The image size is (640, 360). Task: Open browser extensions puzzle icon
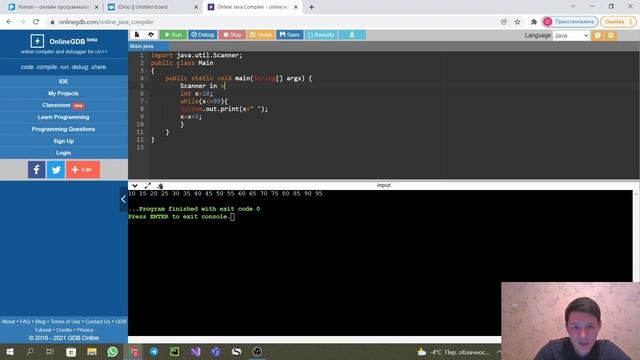tap(533, 22)
